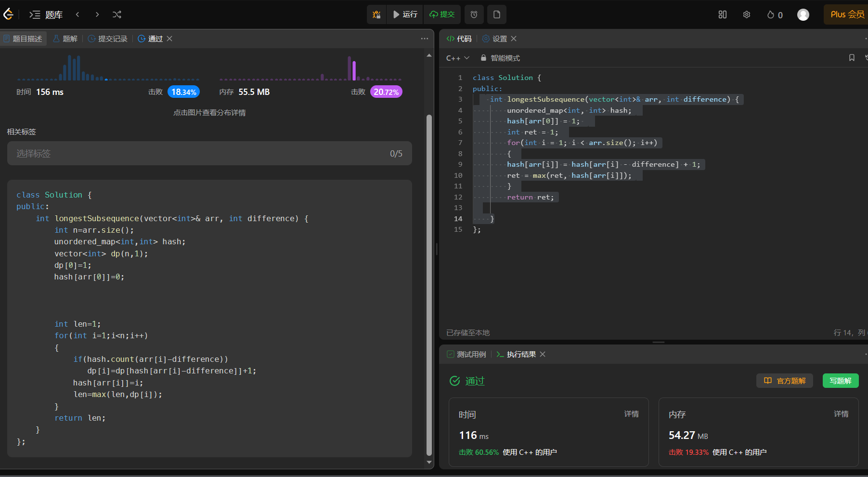The height and width of the screenshot is (477, 868).
Task: Click the streak fire counter
Action: click(x=775, y=15)
